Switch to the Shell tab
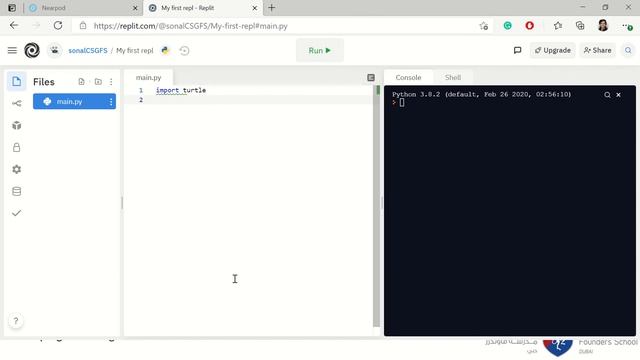 pyautogui.click(x=453, y=78)
